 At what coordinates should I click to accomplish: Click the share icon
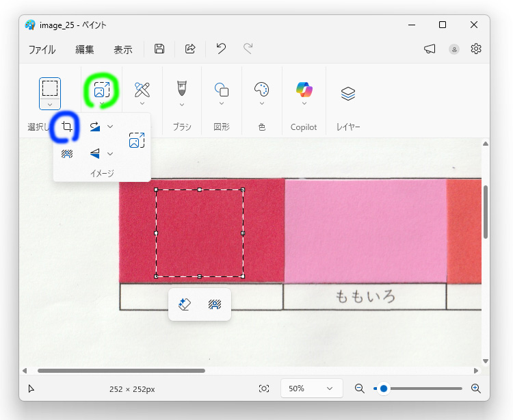point(191,49)
